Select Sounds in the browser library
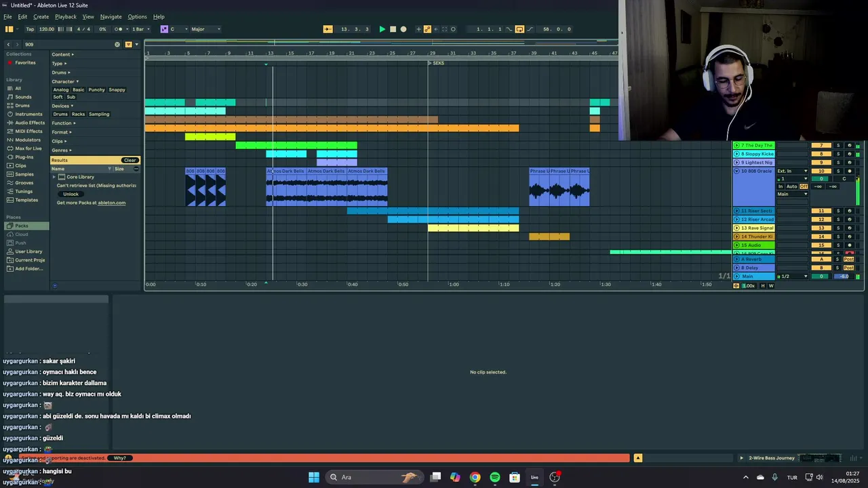Viewport: 868px width, 488px height. pyautogui.click(x=23, y=97)
